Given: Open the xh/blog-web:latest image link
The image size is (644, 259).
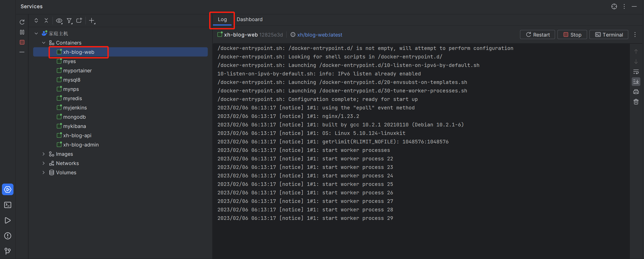Looking at the screenshot, I should 319,35.
